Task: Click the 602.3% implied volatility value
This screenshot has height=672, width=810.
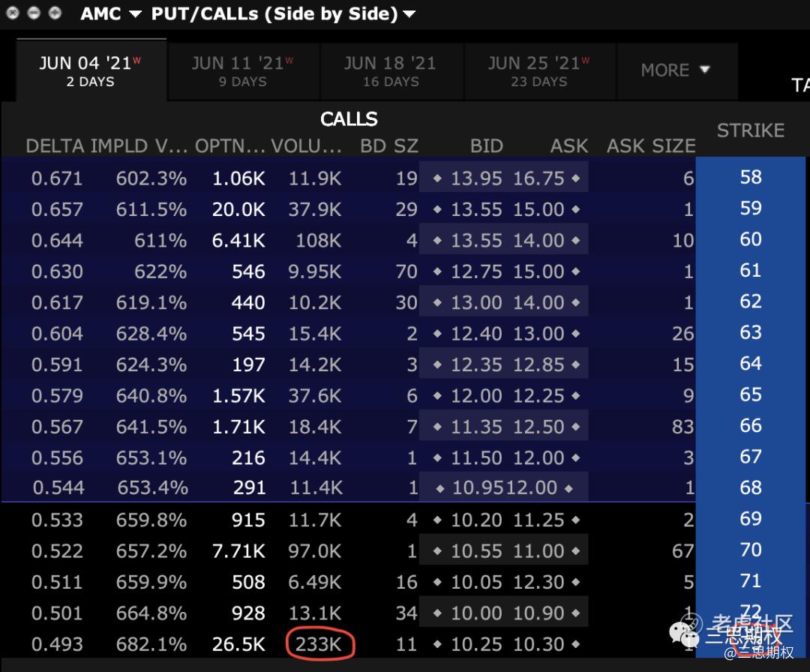Action: (151, 178)
